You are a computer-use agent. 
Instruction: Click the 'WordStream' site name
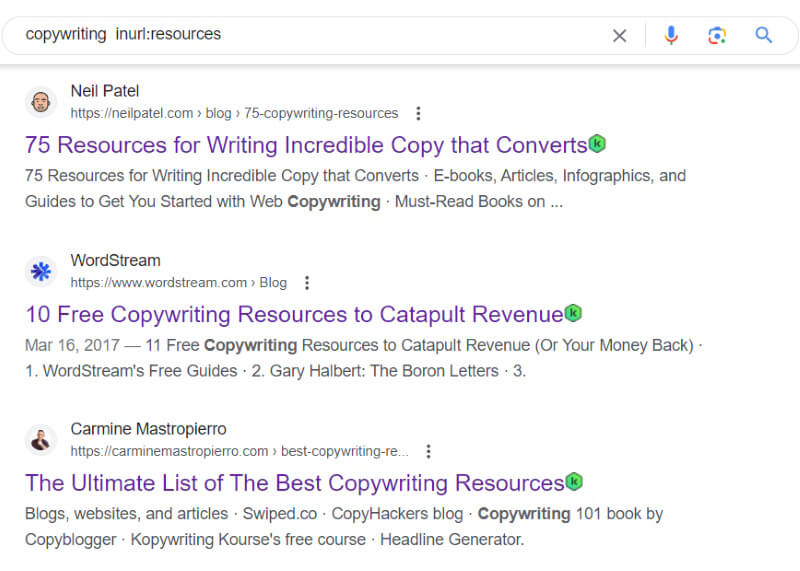tap(115, 260)
